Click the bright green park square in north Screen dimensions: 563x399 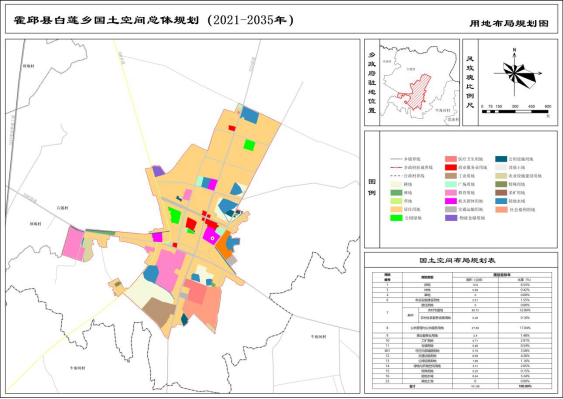[249, 145]
